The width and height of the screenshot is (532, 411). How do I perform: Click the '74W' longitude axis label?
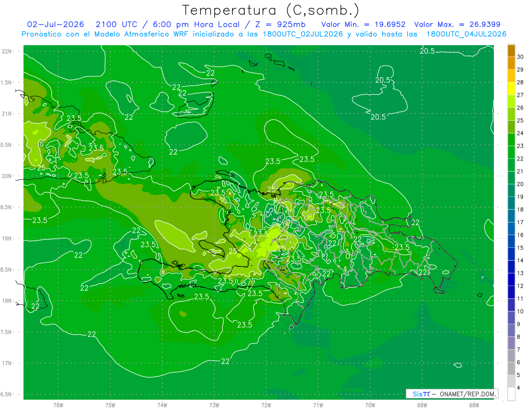click(x=162, y=405)
